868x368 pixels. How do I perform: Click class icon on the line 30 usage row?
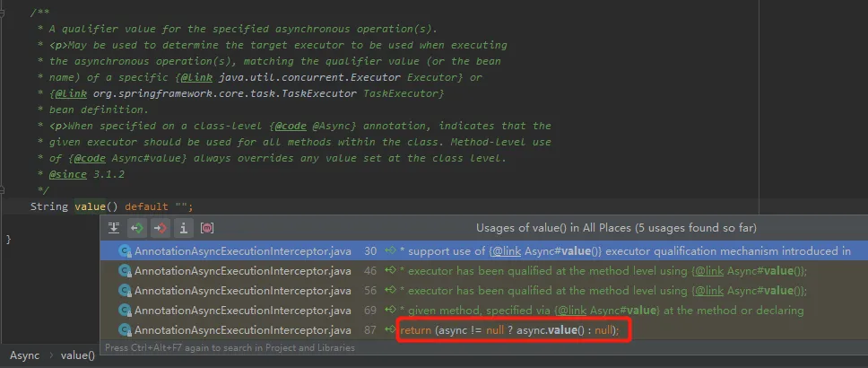(x=125, y=251)
